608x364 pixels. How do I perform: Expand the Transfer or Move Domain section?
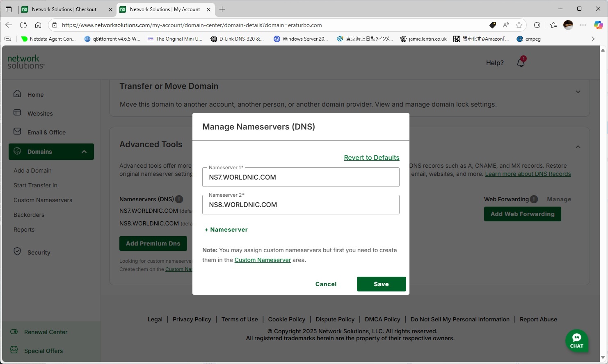point(578,92)
